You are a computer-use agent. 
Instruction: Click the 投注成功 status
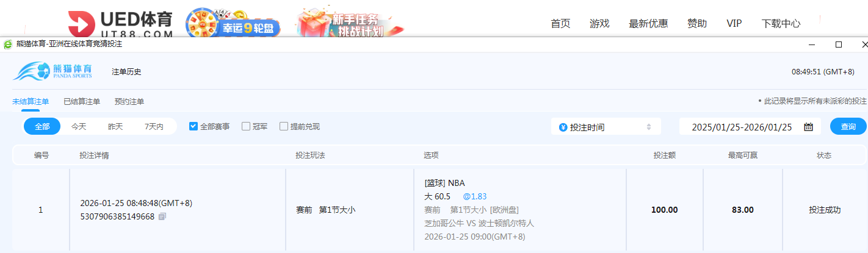pyautogui.click(x=825, y=210)
